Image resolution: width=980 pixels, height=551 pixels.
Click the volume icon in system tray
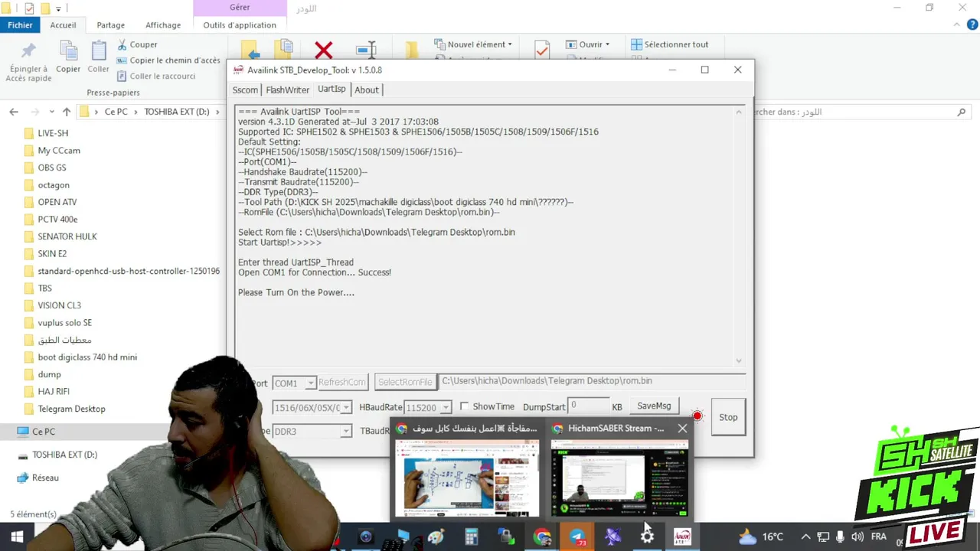click(x=857, y=537)
